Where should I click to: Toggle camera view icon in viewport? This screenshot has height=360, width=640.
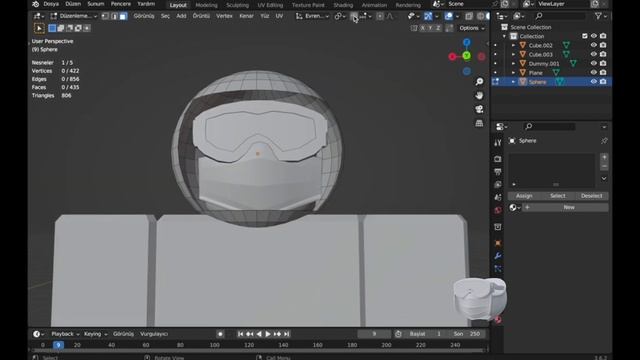tap(479, 109)
